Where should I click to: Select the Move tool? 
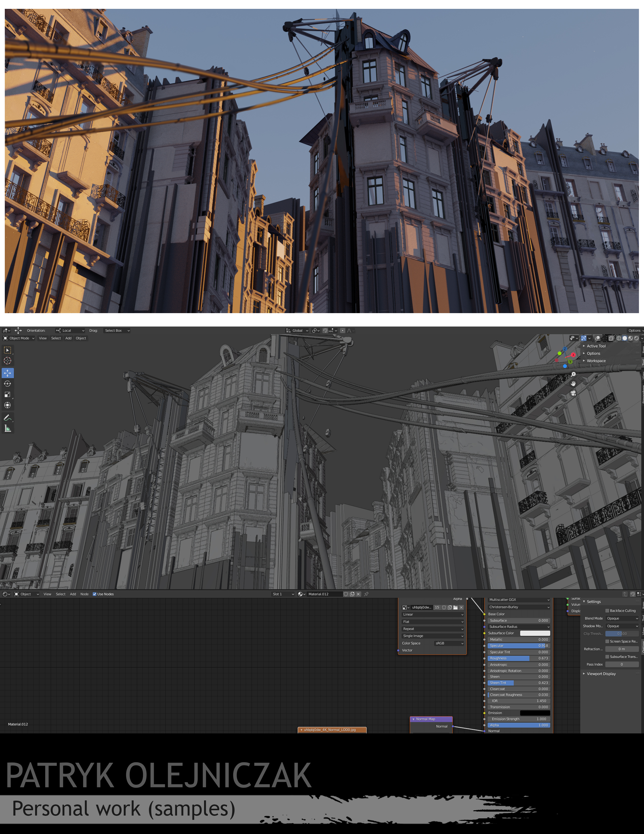[8, 373]
